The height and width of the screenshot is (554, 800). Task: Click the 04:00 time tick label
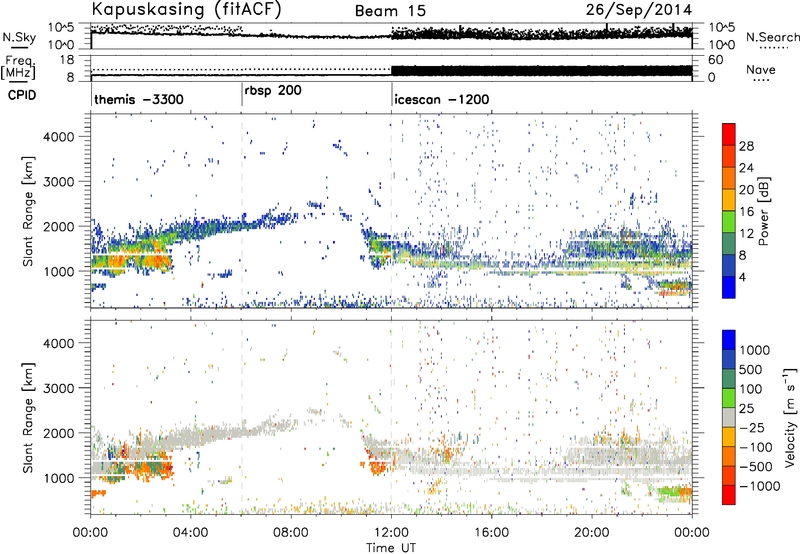pyautogui.click(x=190, y=533)
